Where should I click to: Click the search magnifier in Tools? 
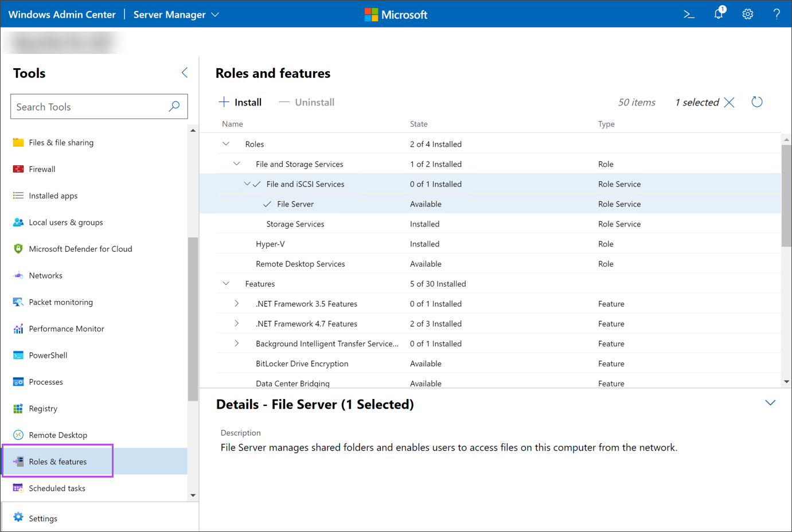[x=174, y=107]
